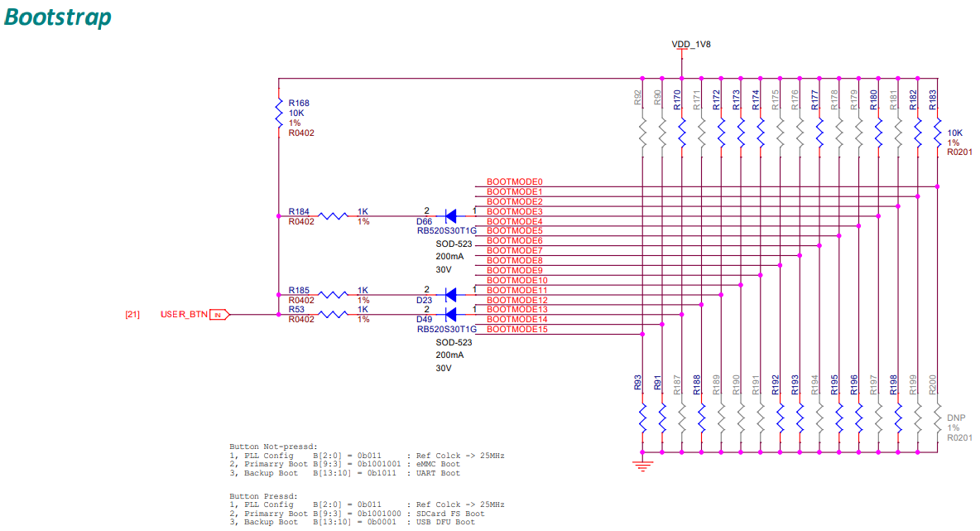Select the R53 resistor symbol

pos(333,314)
